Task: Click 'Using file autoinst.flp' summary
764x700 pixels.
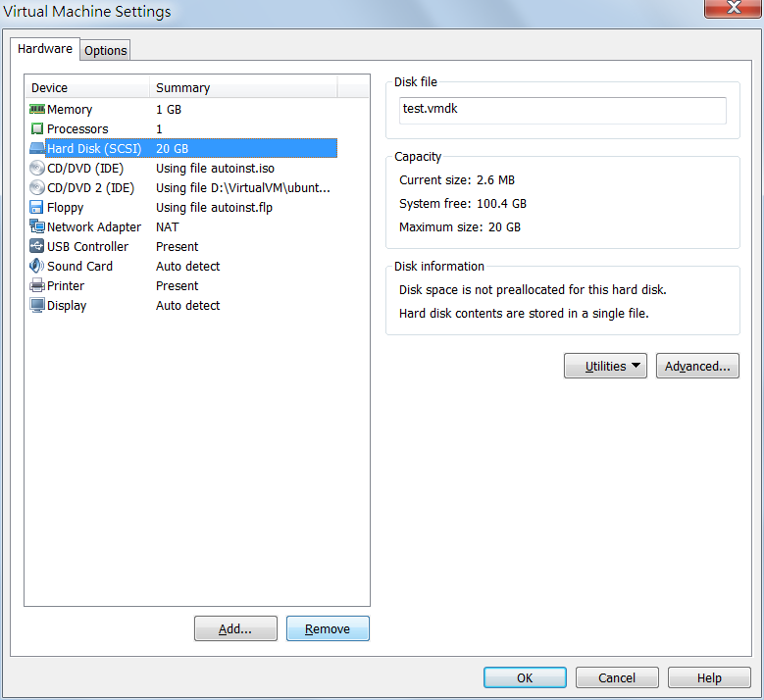Action: click(x=214, y=208)
